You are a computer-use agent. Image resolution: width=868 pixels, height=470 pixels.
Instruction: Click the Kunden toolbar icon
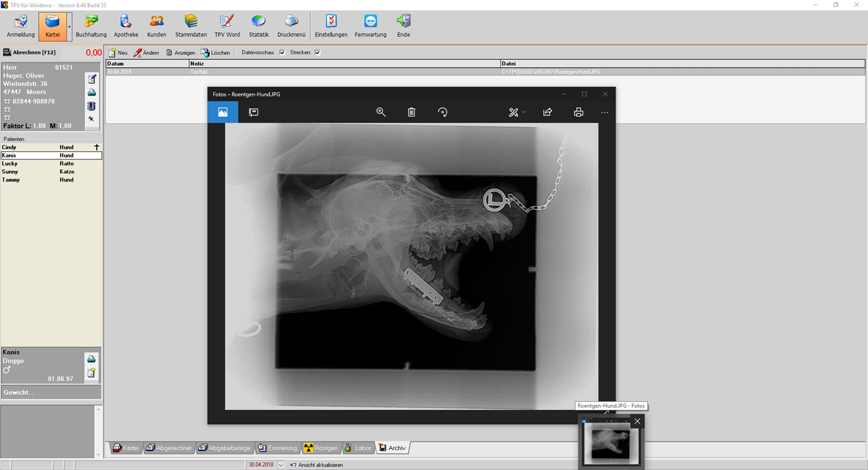tap(156, 26)
